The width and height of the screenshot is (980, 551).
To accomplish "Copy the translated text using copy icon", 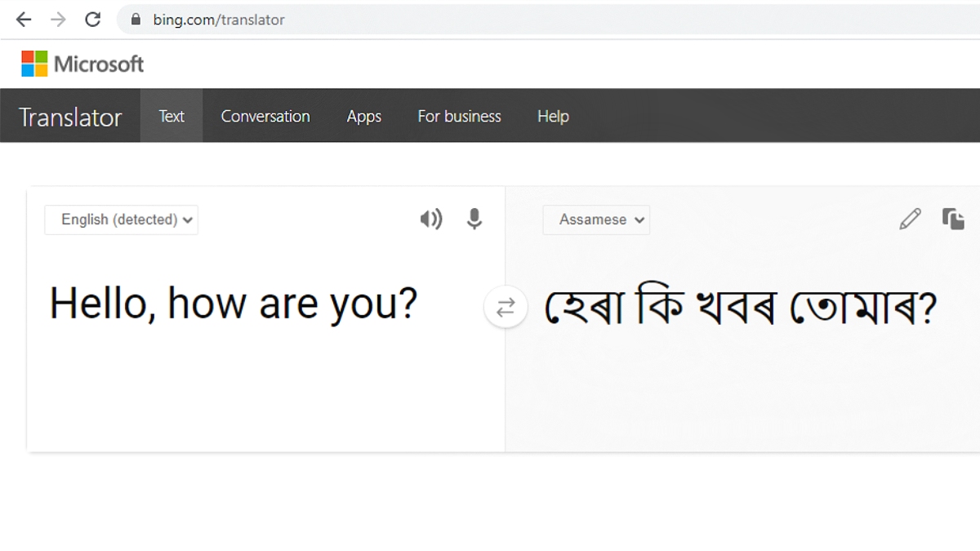I will click(x=953, y=219).
